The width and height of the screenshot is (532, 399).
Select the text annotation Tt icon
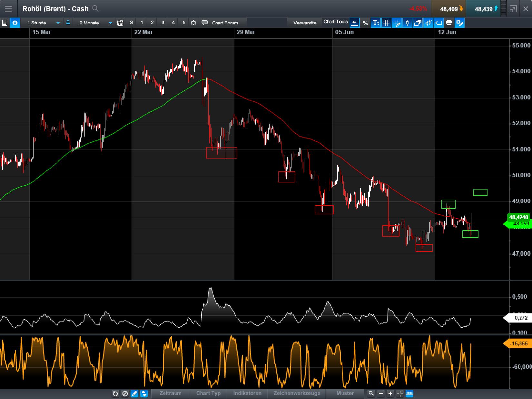coord(376,23)
